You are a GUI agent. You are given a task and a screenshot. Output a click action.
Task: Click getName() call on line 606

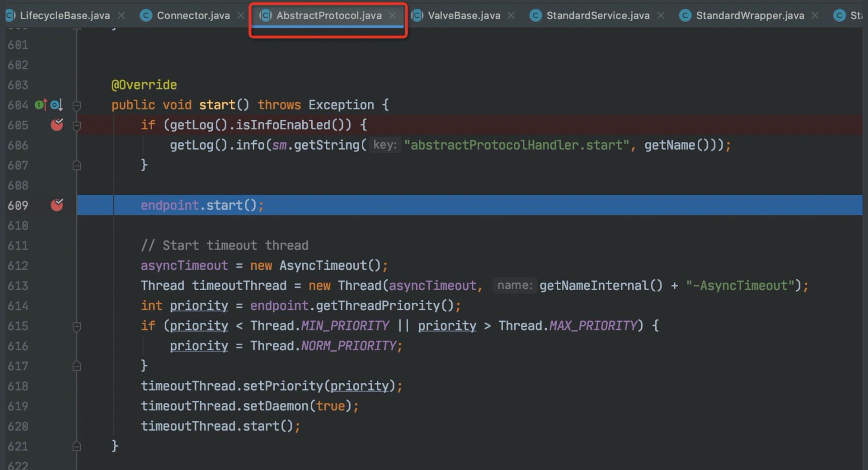pos(677,145)
